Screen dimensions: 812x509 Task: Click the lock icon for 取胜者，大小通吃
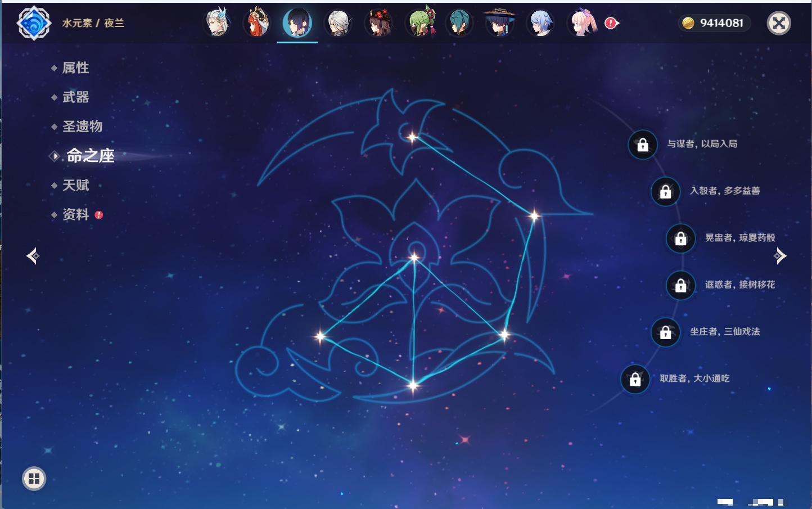coord(635,379)
